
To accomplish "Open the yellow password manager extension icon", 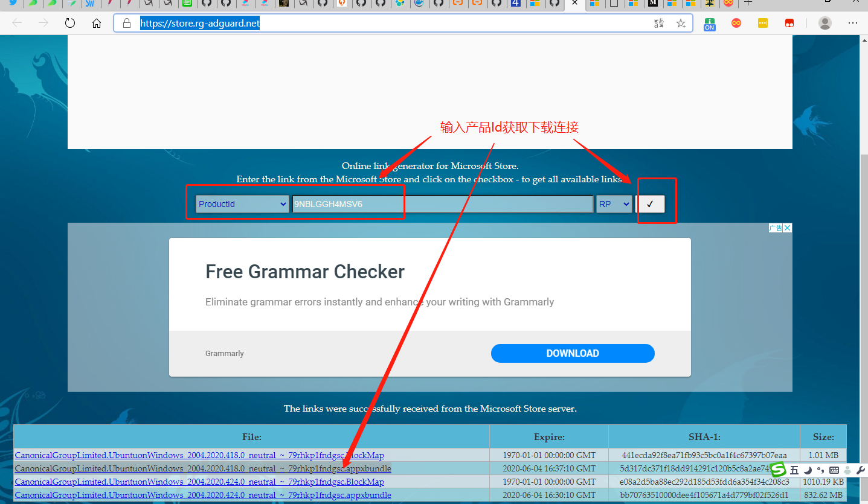I will pos(763,23).
